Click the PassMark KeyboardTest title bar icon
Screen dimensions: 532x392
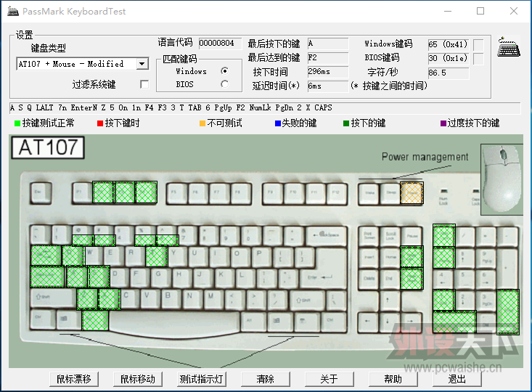[13, 11]
